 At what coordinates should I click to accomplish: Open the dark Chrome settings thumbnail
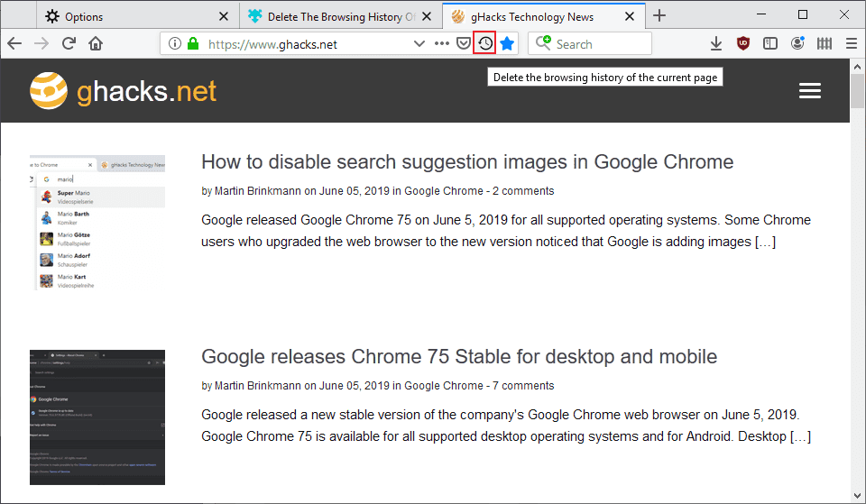[x=97, y=417]
